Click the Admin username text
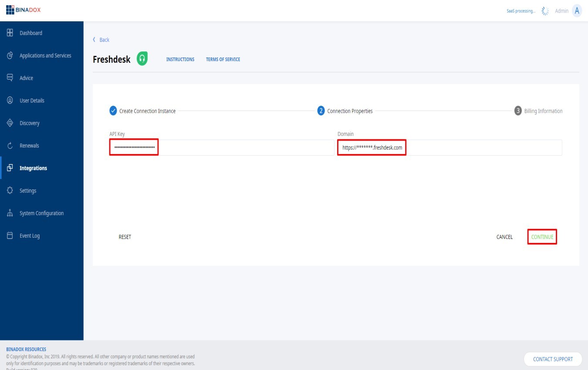The image size is (588, 370). [561, 11]
